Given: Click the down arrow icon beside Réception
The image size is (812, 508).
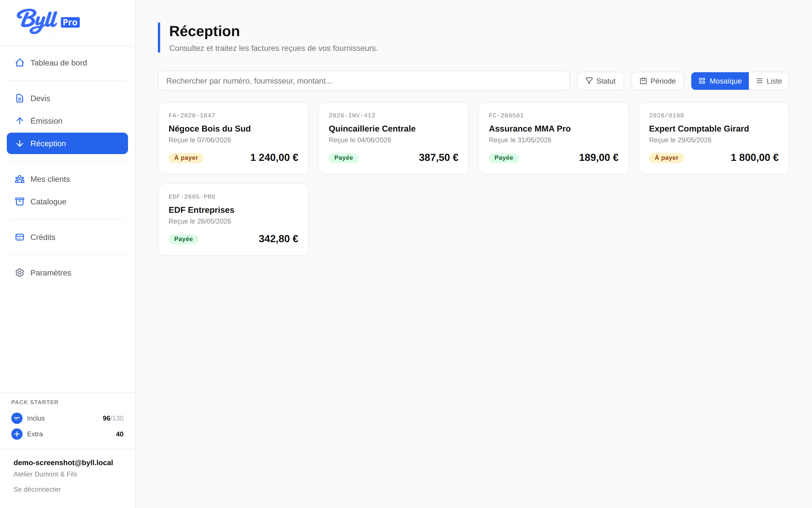Looking at the screenshot, I should (20, 143).
